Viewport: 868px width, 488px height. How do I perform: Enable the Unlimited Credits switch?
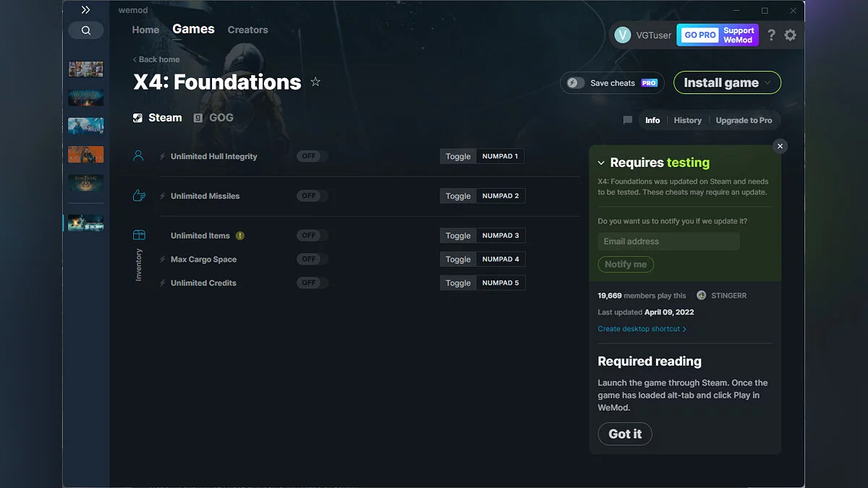tap(310, 283)
